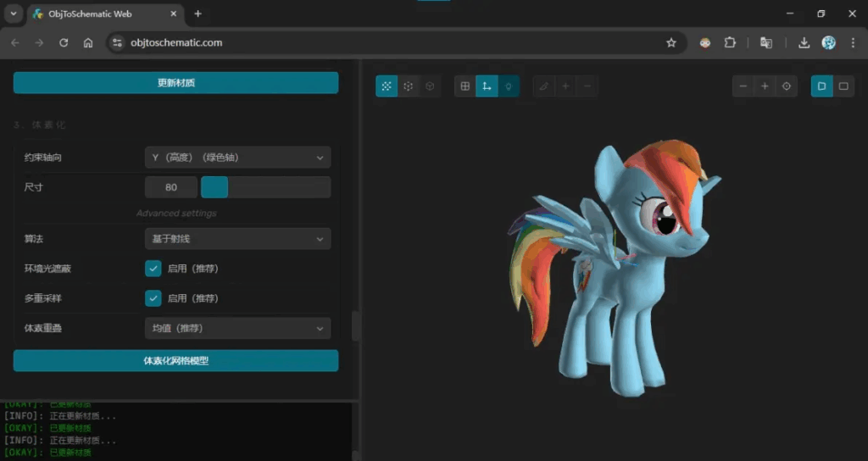868x461 pixels.
Task: Select the mesh render view icon
Action: click(x=387, y=86)
